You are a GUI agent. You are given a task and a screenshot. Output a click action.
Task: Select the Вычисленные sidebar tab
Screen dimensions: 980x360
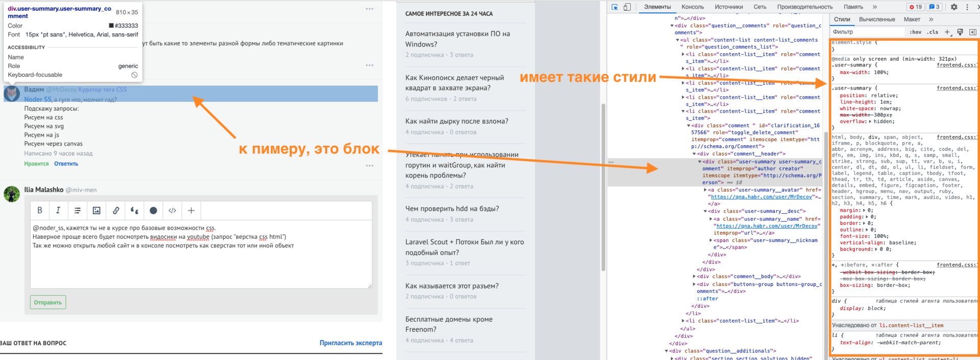point(877,19)
